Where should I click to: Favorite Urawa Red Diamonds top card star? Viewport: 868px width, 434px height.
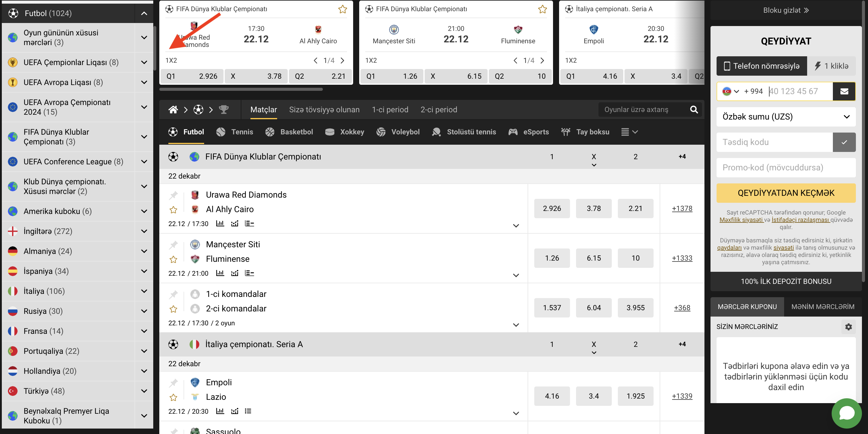pos(343,9)
